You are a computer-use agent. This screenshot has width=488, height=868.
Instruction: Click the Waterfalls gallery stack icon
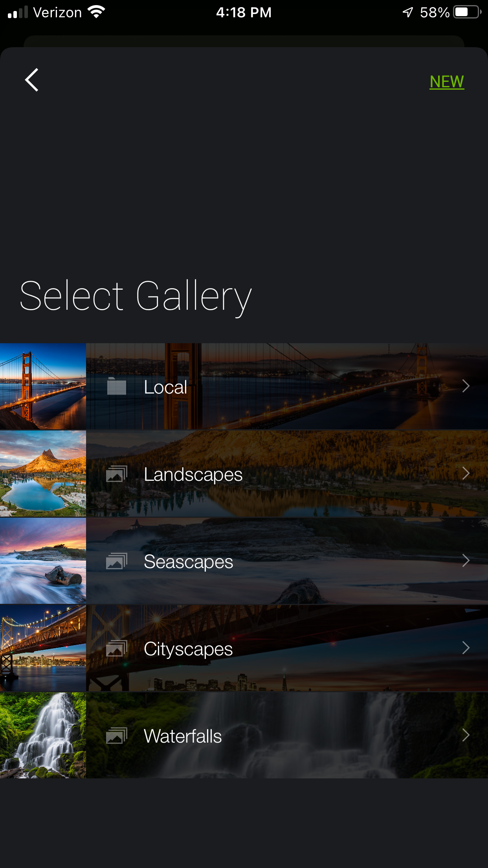[x=117, y=736]
